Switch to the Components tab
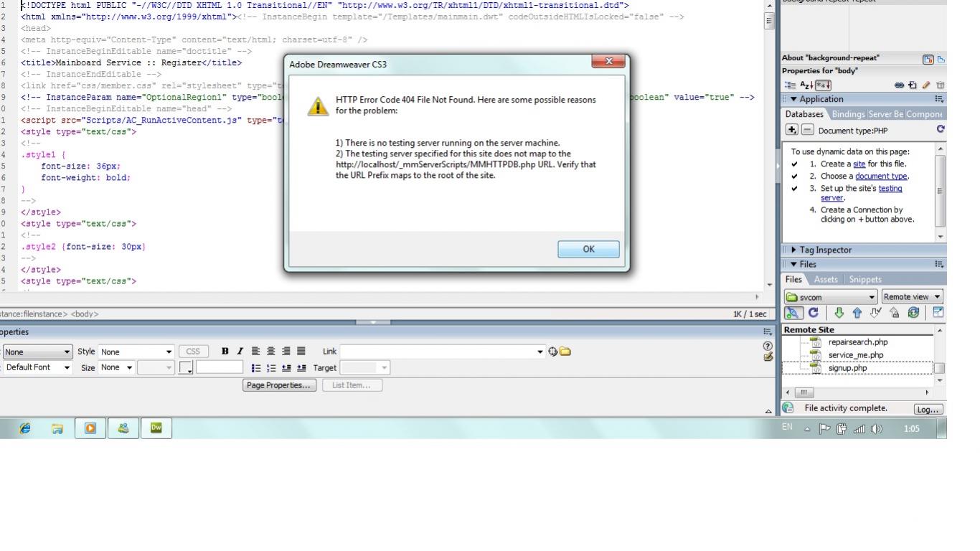Image resolution: width=980 pixels, height=551 pixels. point(925,114)
